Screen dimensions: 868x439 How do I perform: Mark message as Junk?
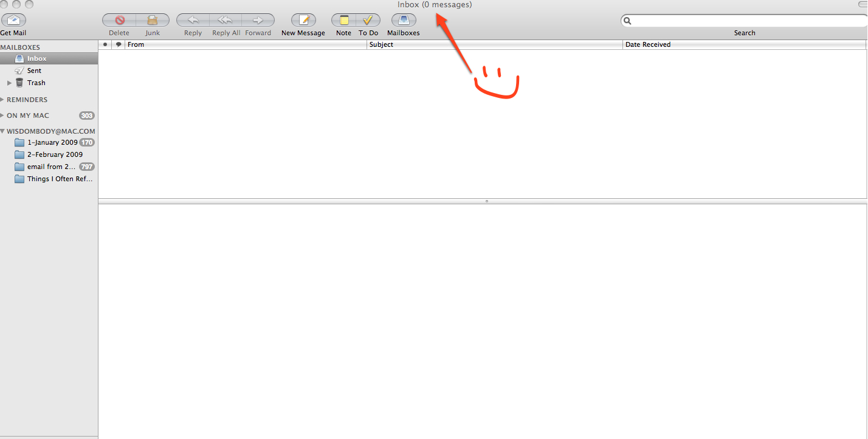click(x=153, y=20)
